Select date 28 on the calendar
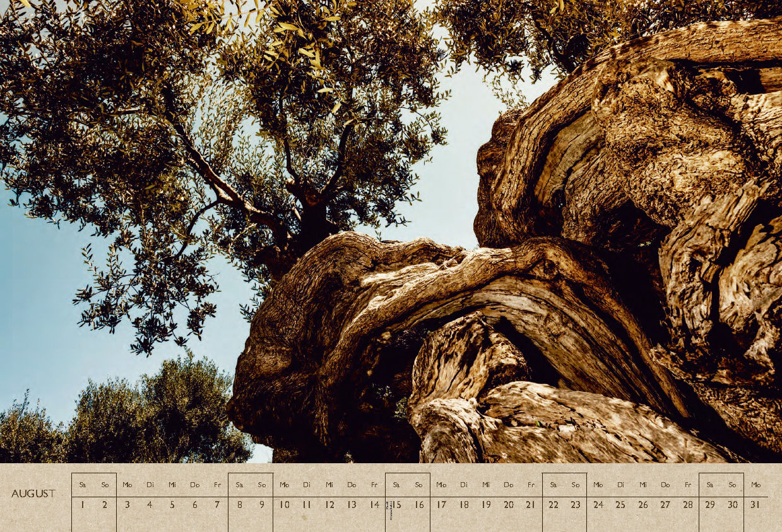The width and height of the screenshot is (782, 532). (x=688, y=505)
